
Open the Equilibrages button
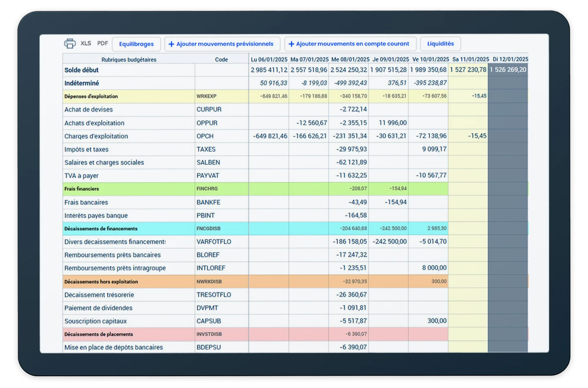tap(136, 44)
